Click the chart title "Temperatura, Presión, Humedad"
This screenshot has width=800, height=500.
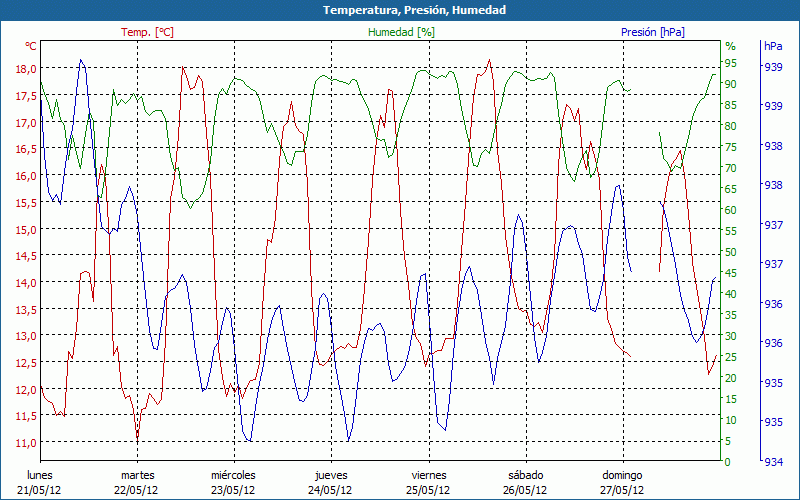click(x=400, y=10)
